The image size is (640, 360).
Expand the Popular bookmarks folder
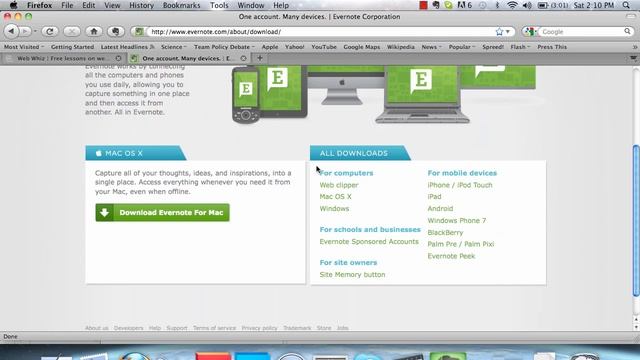pyautogui.click(x=462, y=47)
